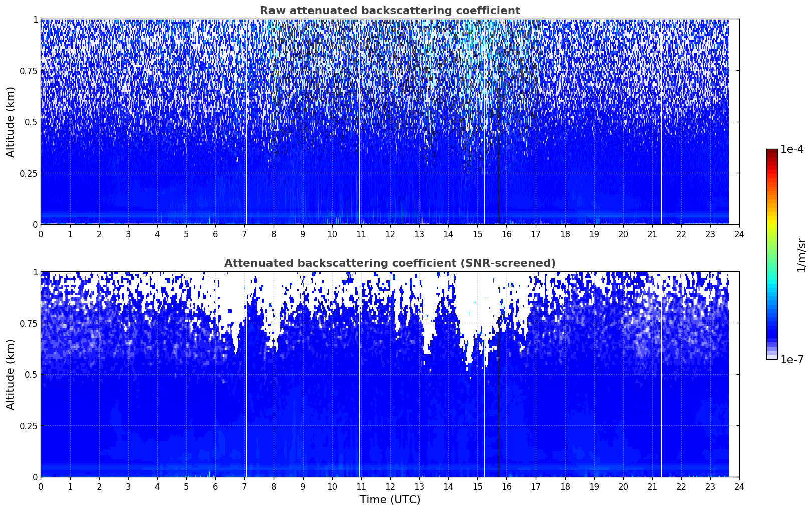812x511 pixels.
Task: Click the '1/m/sr' colorbar unit label
Action: 801,254
